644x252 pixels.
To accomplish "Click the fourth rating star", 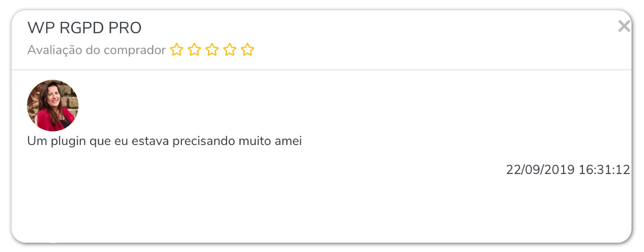I will click(230, 50).
